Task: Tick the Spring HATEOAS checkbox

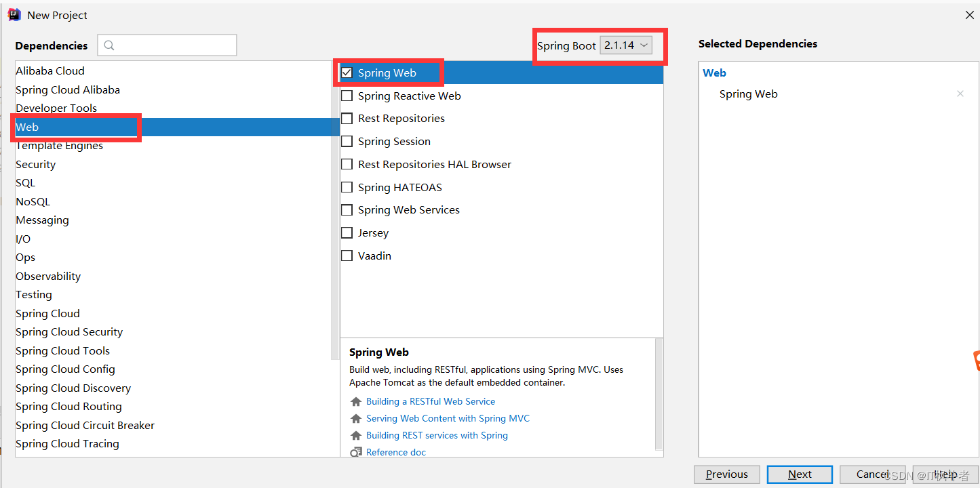Action: pos(347,188)
